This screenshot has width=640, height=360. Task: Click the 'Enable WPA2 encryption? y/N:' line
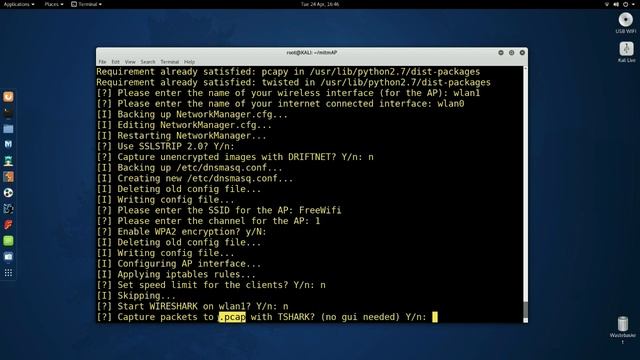[x=181, y=232]
